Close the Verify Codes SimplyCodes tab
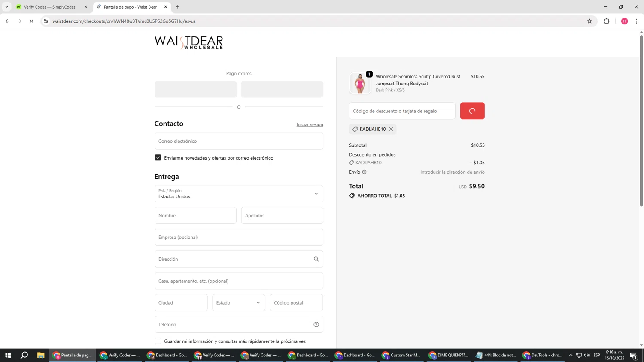644x362 pixels. tap(86, 7)
